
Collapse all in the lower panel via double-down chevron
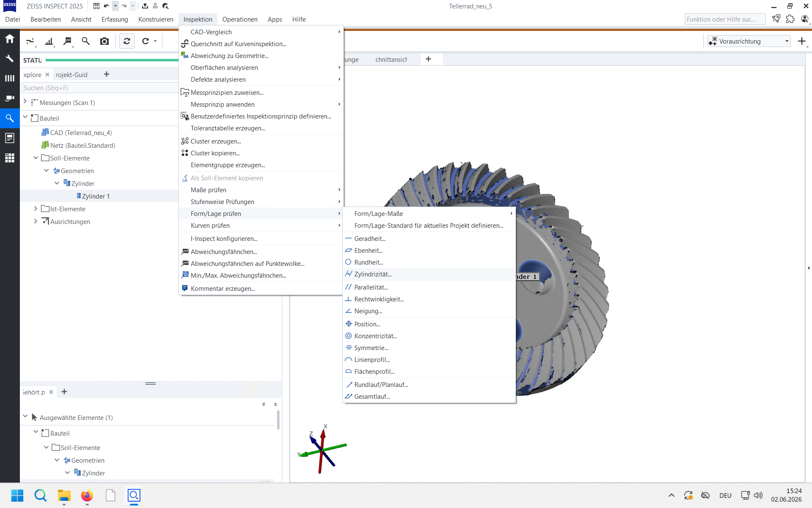pyautogui.click(x=263, y=404)
